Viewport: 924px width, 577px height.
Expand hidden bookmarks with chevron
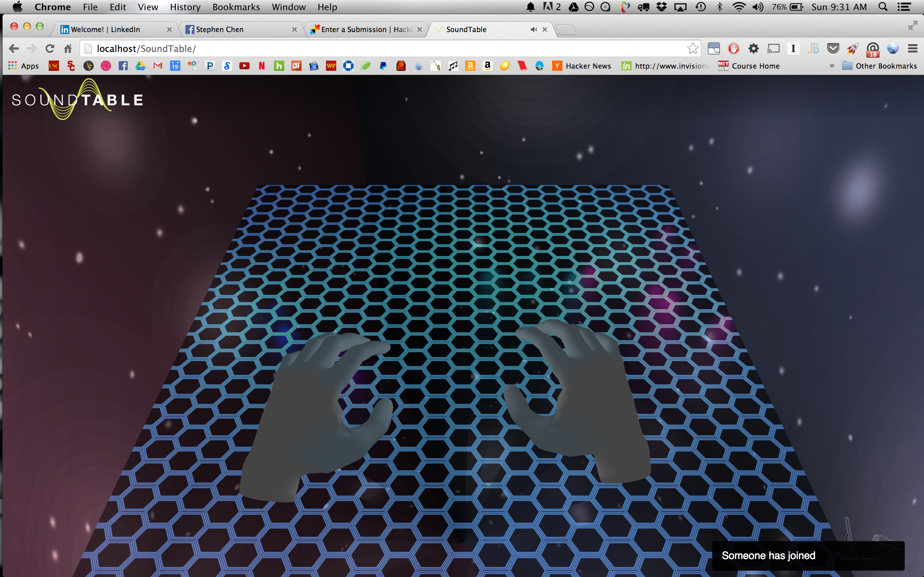click(832, 66)
